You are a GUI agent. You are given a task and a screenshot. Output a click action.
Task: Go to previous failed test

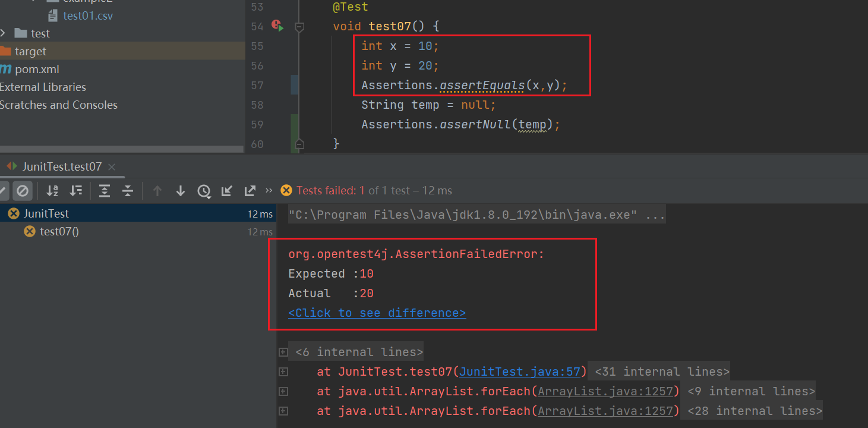tap(157, 191)
